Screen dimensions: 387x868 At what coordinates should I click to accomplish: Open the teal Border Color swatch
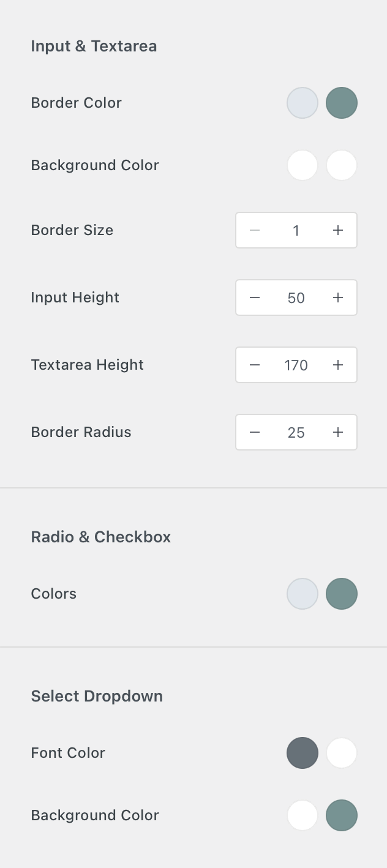click(x=342, y=103)
